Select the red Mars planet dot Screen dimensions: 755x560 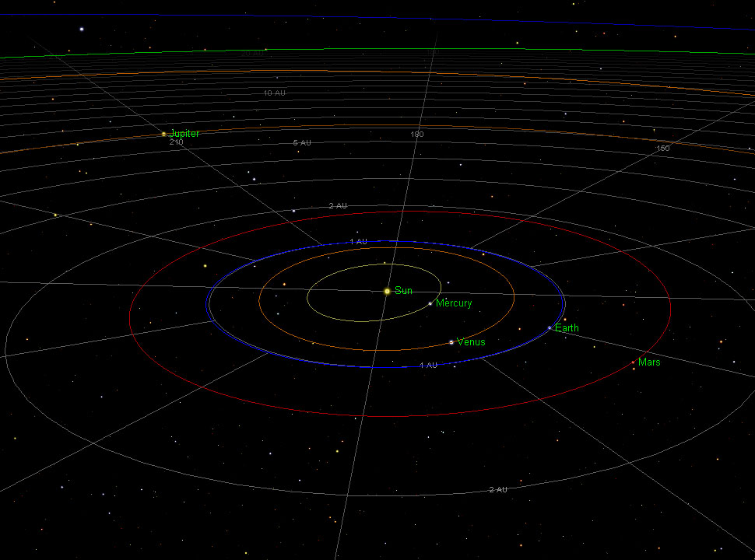633,362
